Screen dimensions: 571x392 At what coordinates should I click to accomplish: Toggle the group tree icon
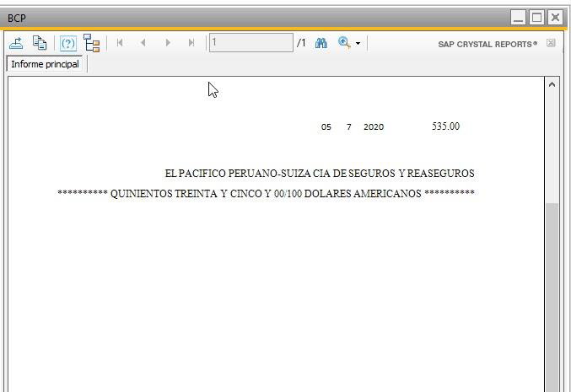[91, 43]
